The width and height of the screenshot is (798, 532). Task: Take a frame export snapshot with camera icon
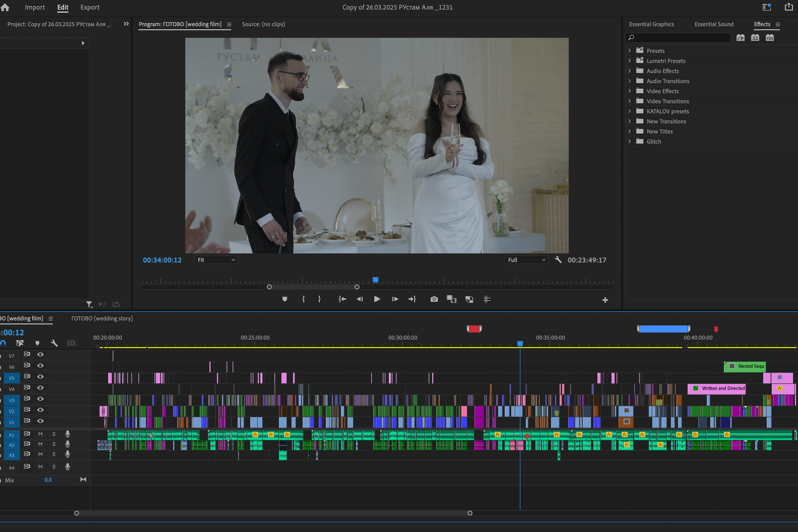(434, 299)
